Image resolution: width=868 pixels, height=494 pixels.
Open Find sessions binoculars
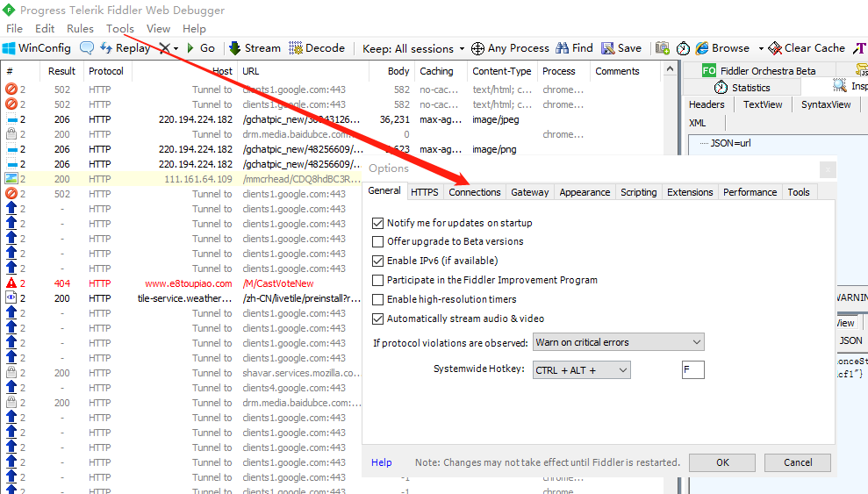click(574, 48)
